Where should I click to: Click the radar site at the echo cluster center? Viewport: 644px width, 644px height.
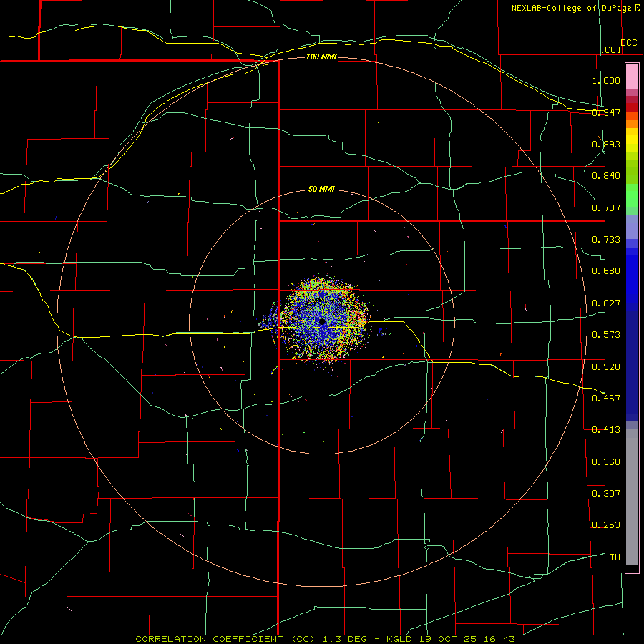(x=323, y=322)
